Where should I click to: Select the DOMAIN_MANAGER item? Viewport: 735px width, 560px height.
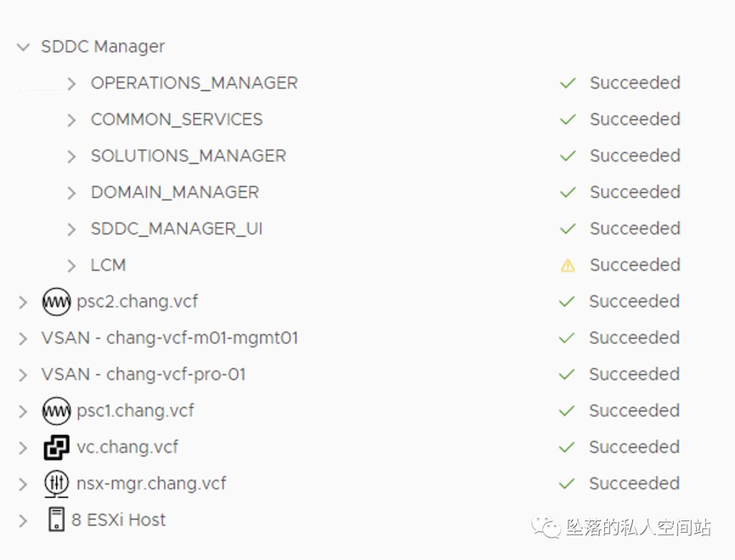click(174, 193)
